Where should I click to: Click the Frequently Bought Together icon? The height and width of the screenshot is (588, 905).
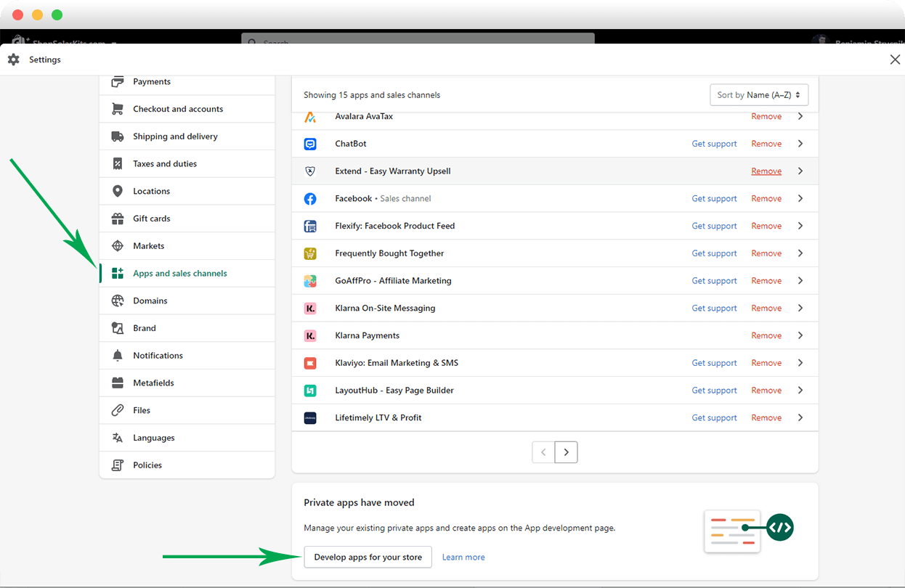[x=310, y=253]
